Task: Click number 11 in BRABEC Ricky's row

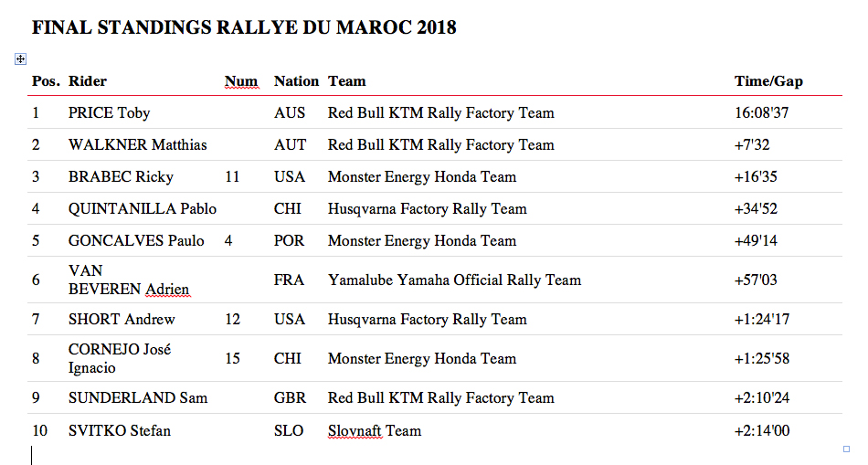Action: 232,177
